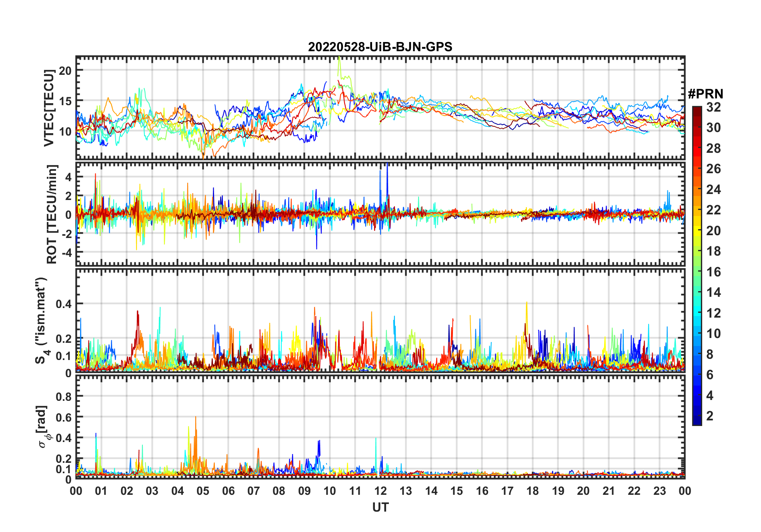761x532 pixels.
Task: Select the VTEC[TECU] y-axis label
Action: pos(49,108)
